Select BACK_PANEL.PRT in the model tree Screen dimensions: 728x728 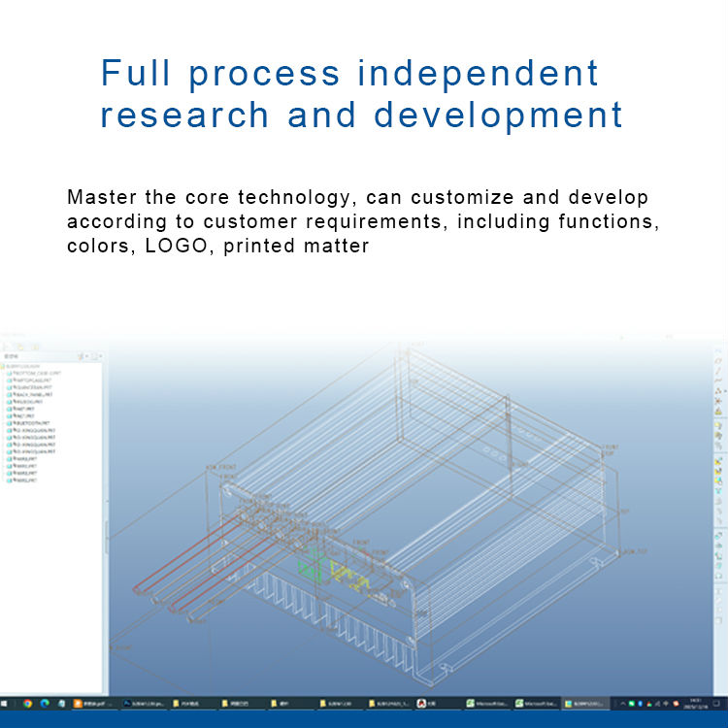click(32, 395)
